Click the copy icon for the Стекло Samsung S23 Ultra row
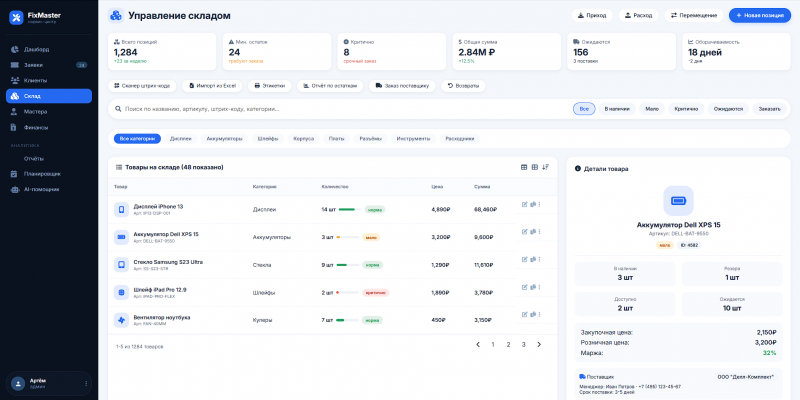 [533, 259]
